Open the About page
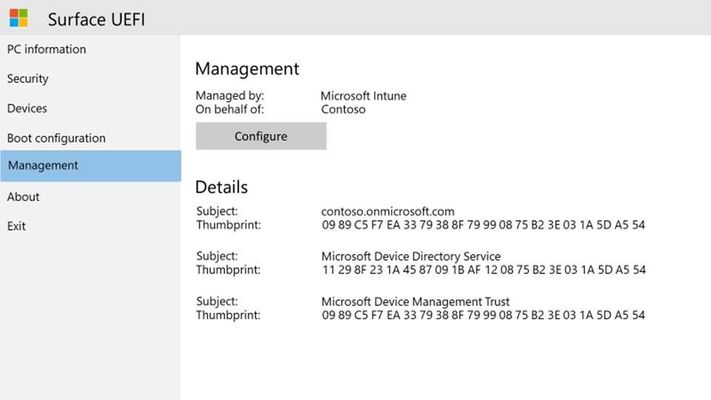The image size is (711, 400). pos(23,197)
